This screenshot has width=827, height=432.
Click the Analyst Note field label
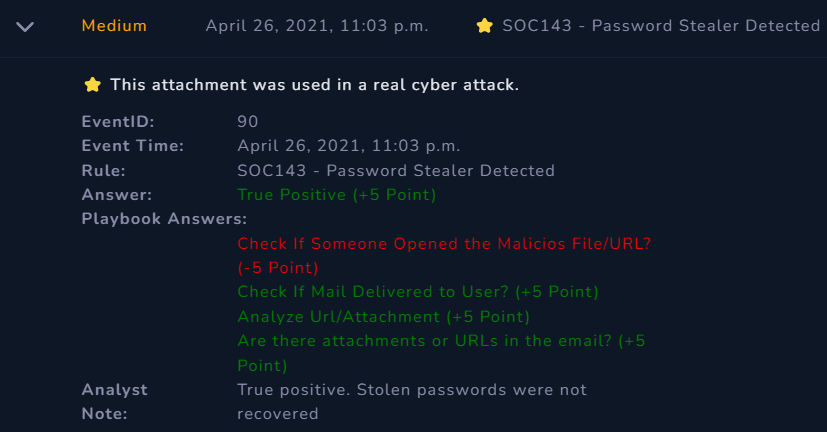(114, 401)
